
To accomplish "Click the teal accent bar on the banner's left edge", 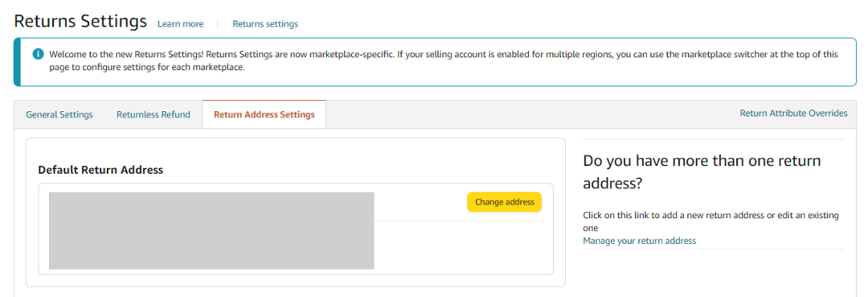I will [x=17, y=62].
